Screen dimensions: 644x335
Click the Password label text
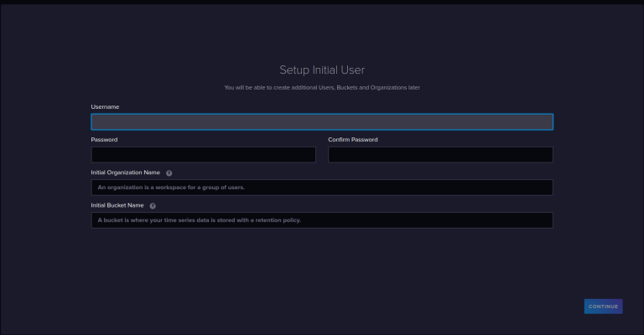(x=104, y=140)
